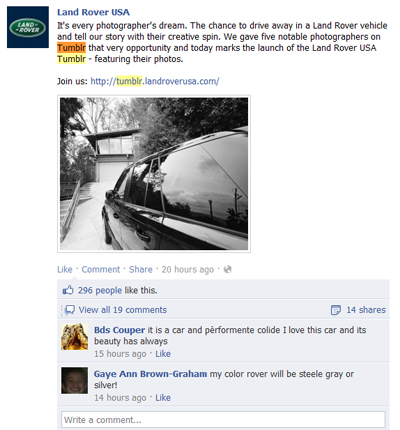Open the 14 shares list
The width and height of the screenshot is (400, 430).
tap(366, 310)
